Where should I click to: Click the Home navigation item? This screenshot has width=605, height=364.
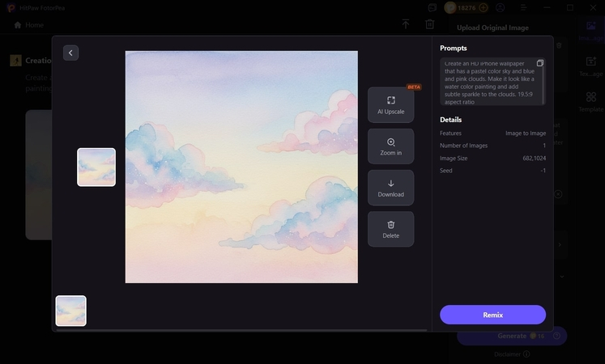pos(29,25)
